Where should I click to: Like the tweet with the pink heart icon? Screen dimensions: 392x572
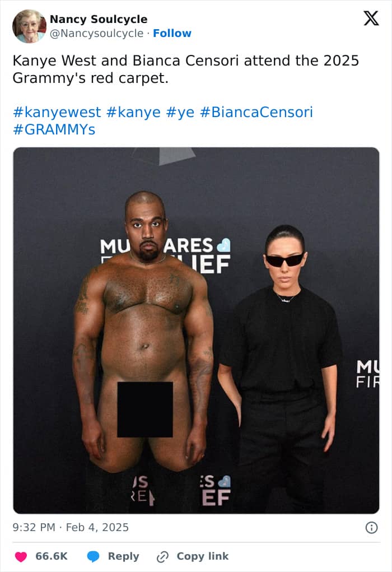pyautogui.click(x=21, y=557)
